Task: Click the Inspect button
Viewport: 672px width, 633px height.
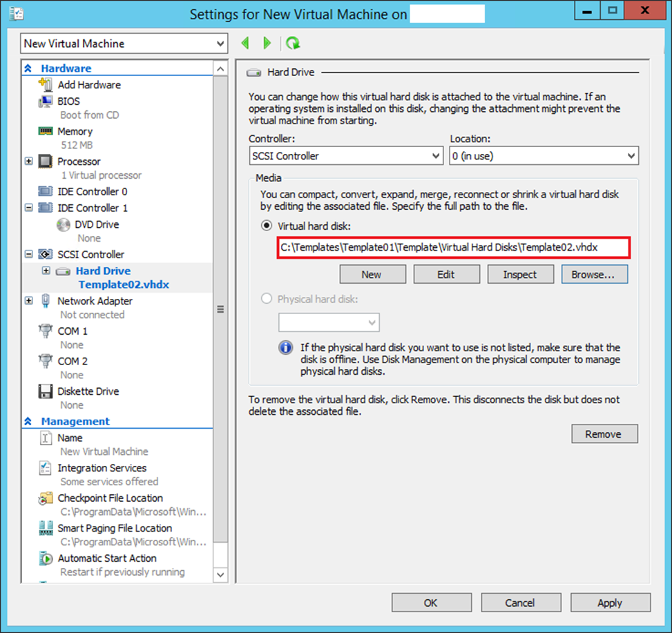Action: pos(520,274)
